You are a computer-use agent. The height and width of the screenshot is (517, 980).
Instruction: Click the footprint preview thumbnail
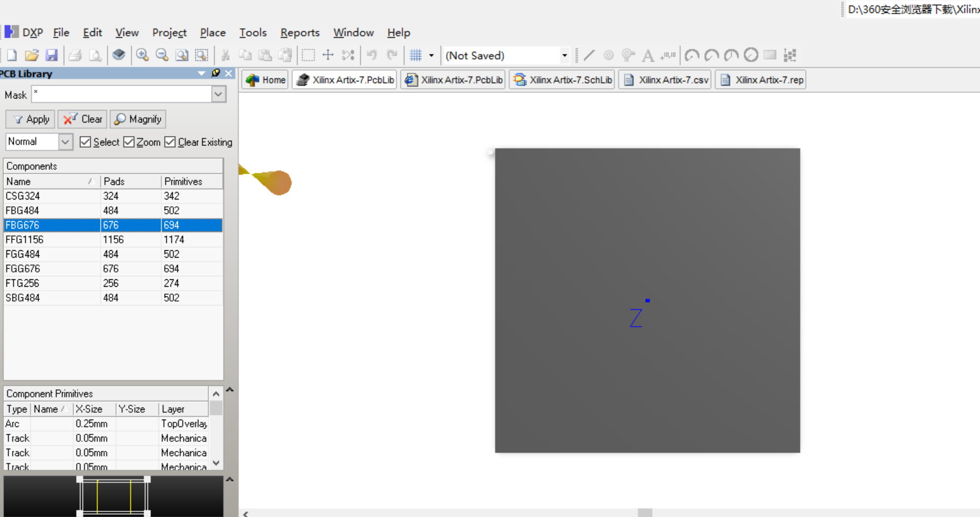pos(113,496)
